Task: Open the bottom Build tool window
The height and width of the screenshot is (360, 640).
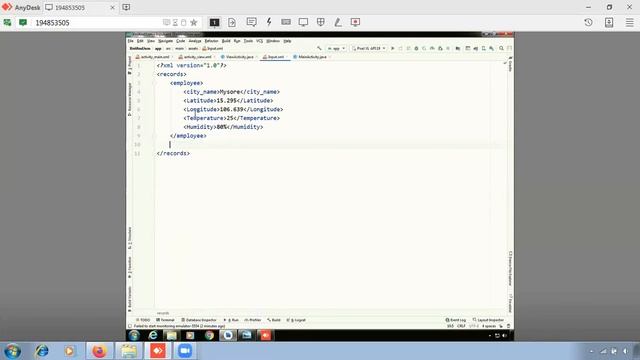Action: click(274, 320)
